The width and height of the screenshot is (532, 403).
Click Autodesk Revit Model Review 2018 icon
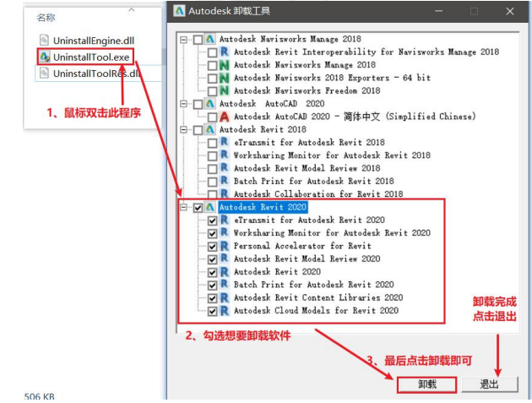point(225,168)
